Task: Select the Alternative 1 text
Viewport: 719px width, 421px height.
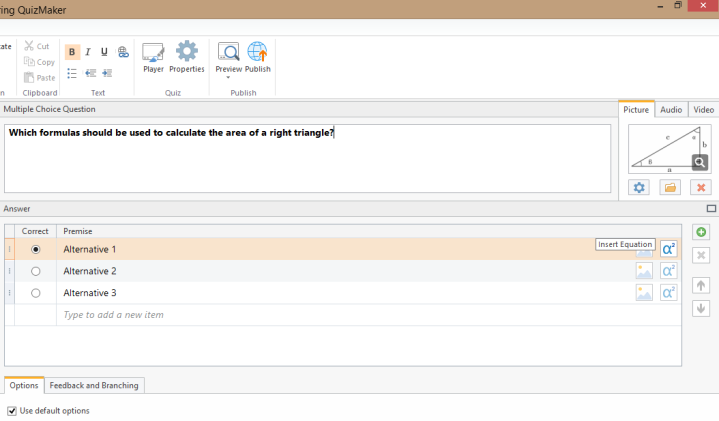Action: click(90, 249)
